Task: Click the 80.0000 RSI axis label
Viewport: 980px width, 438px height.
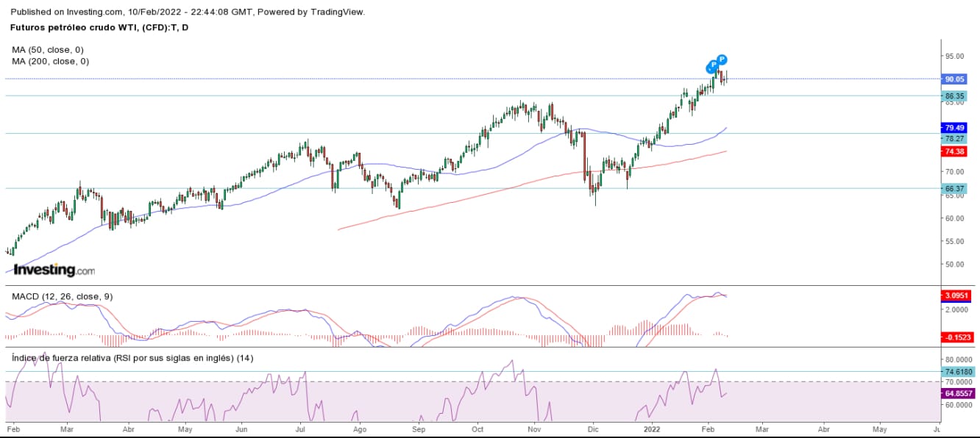Action: point(957,359)
